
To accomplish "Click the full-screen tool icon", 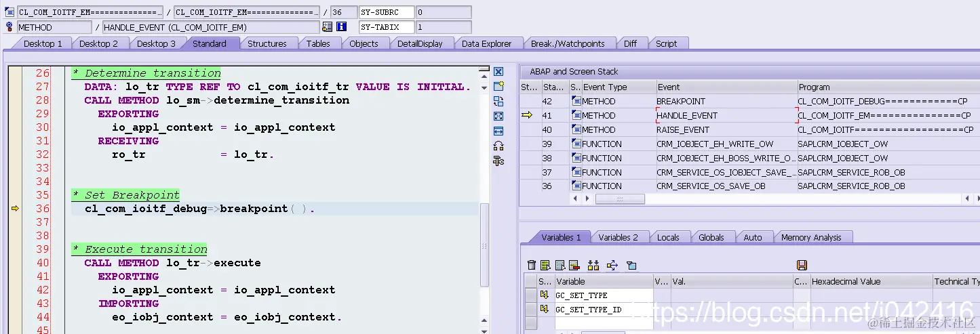I will (498, 116).
